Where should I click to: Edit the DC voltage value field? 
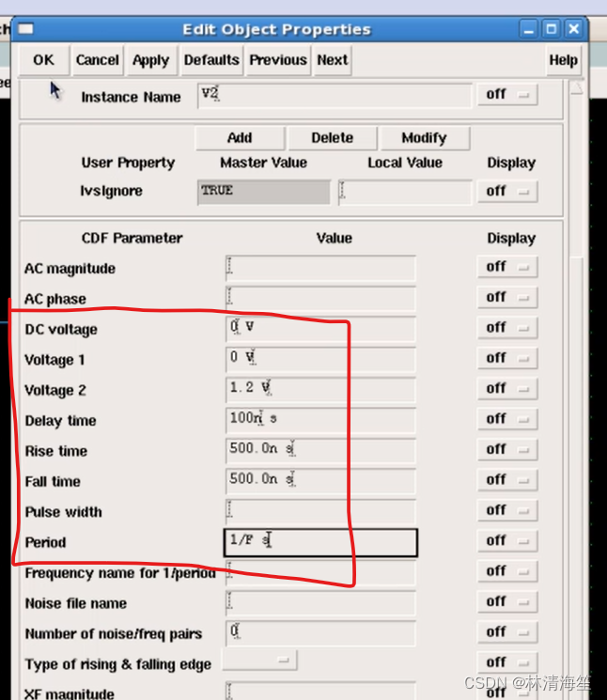[x=321, y=329]
